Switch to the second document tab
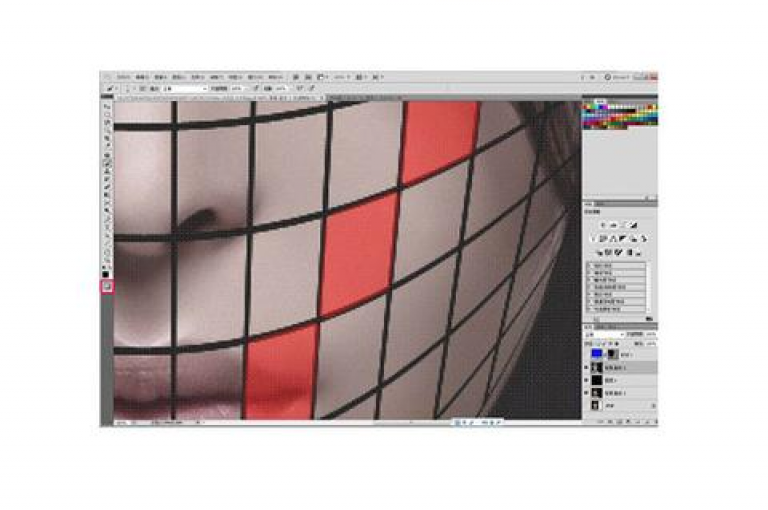This screenshot has height=510, width=768. click(365, 98)
